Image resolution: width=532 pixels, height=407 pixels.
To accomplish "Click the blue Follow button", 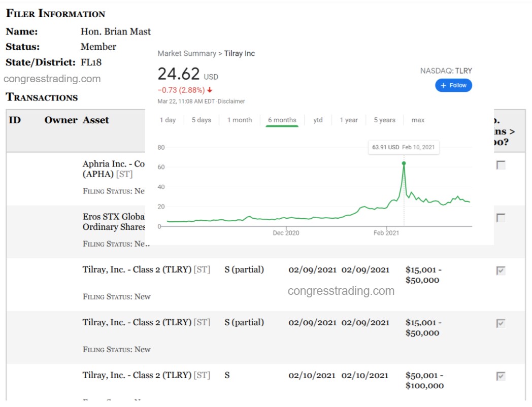I will [453, 85].
